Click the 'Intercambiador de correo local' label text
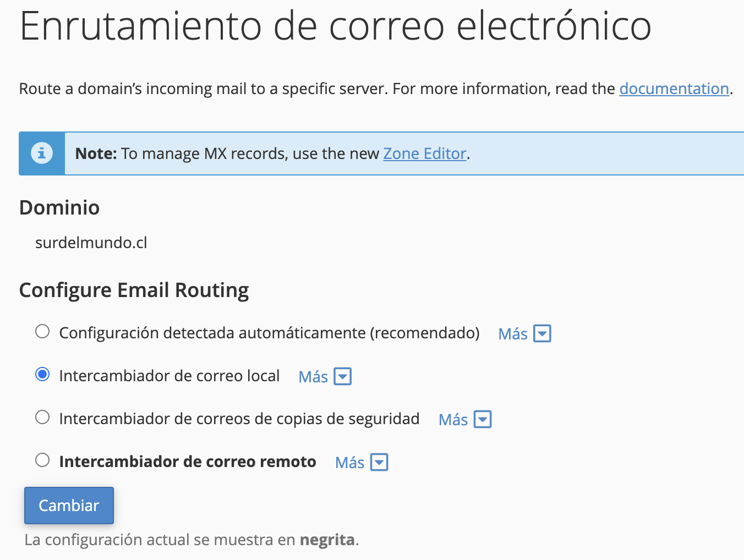Screen dimensions: 744x560 (169, 376)
